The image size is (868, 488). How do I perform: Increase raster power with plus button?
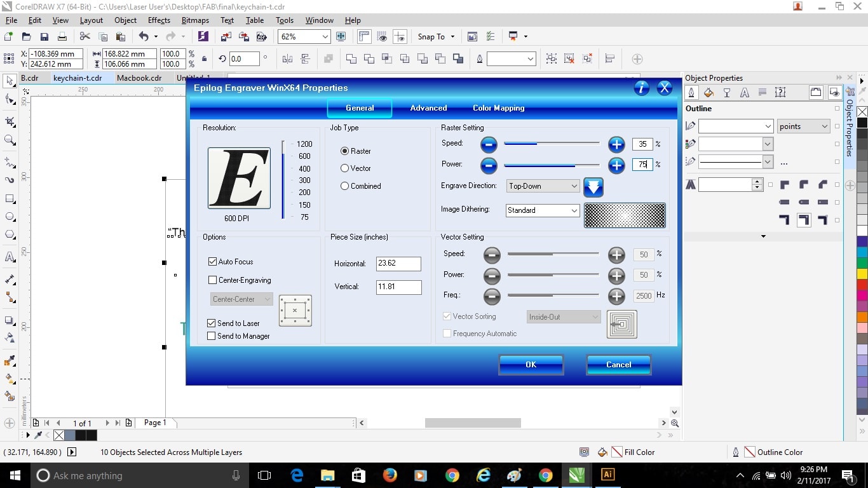point(616,166)
